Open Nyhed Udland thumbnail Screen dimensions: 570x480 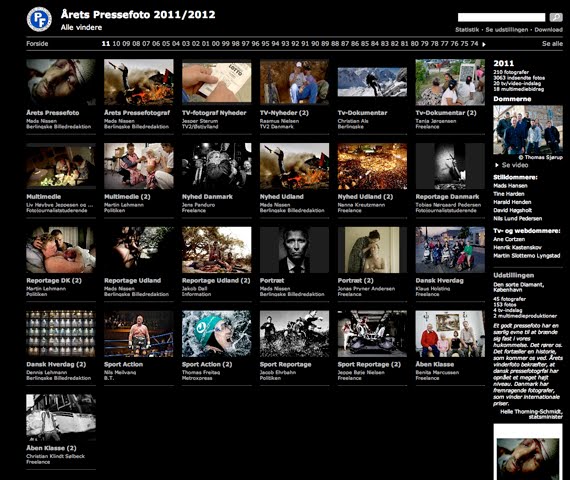click(294, 166)
